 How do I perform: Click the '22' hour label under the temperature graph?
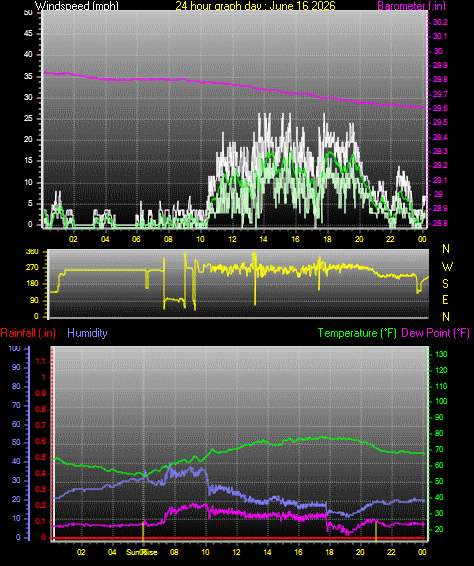(391, 552)
